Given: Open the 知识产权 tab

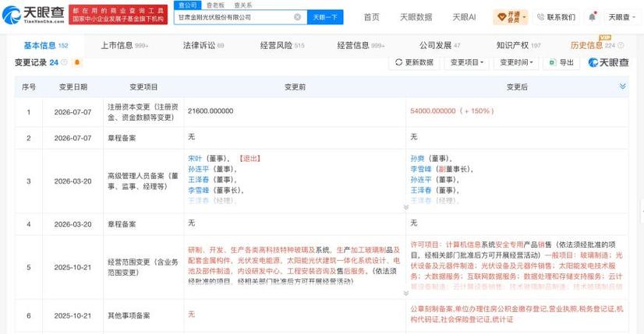Looking at the screenshot, I should 518,45.
